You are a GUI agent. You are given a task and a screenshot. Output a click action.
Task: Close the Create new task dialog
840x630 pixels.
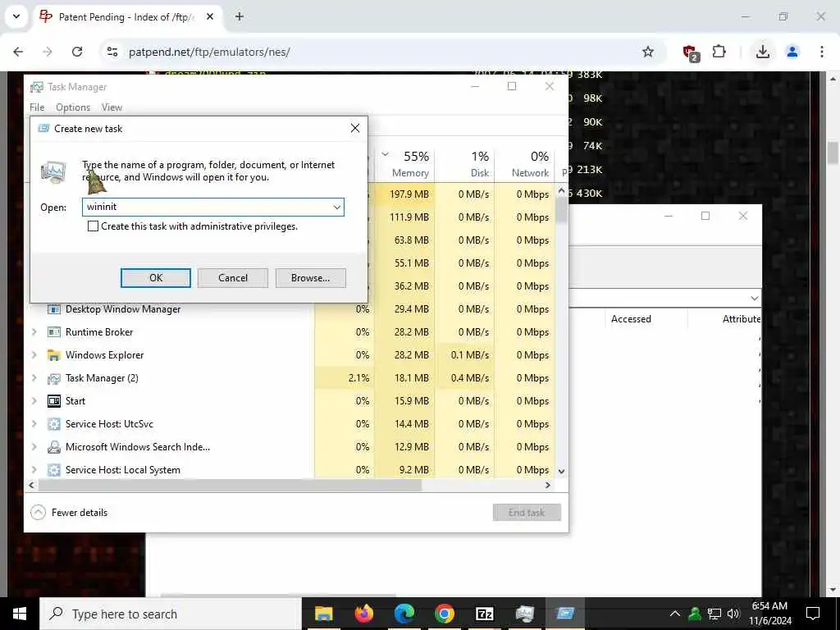coord(354,128)
